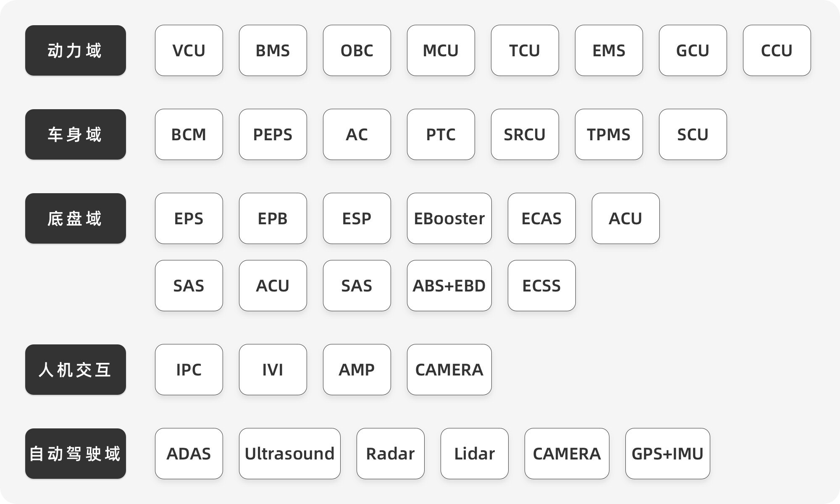The height and width of the screenshot is (504, 840).
Task: Click the ABS+EBD box
Action: pos(449,286)
